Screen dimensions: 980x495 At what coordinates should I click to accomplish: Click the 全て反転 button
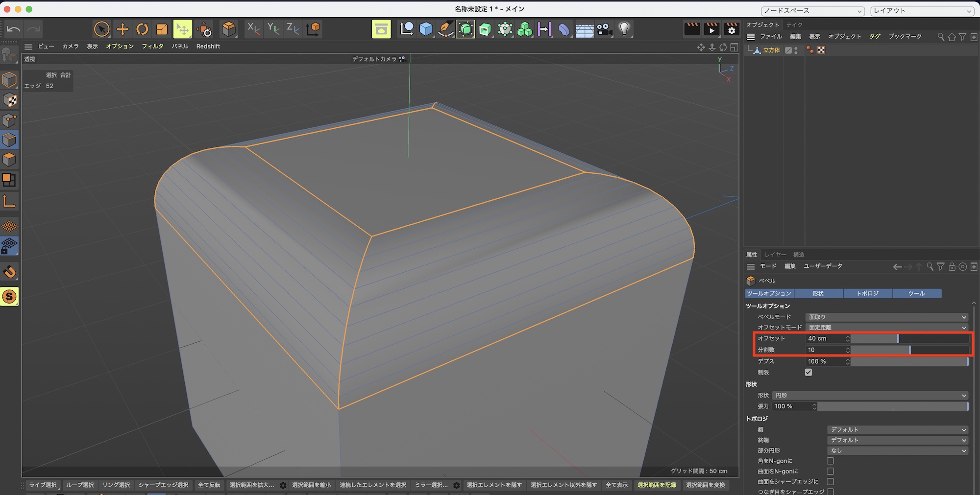(209, 485)
